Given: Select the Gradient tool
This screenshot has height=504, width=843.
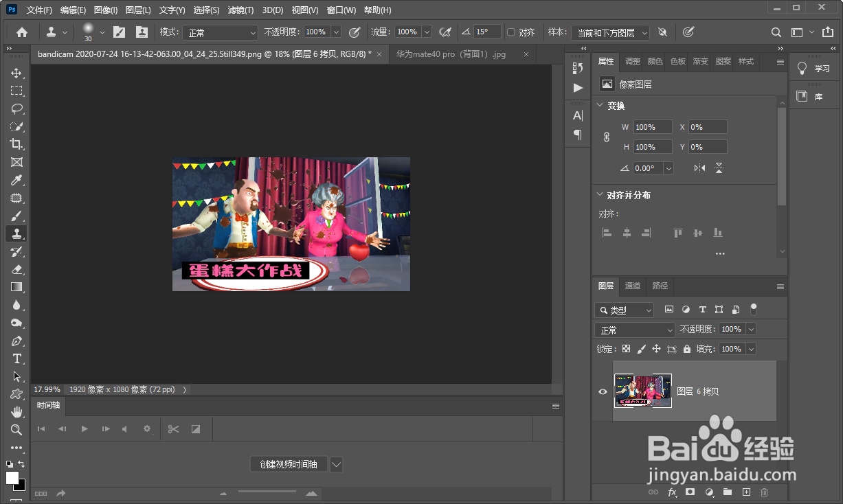Looking at the screenshot, I should point(16,287).
